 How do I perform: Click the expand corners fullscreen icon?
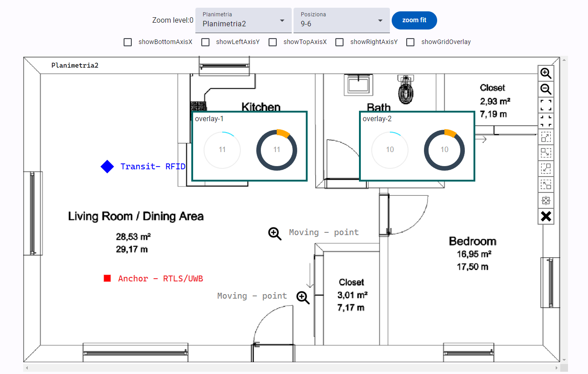545,105
